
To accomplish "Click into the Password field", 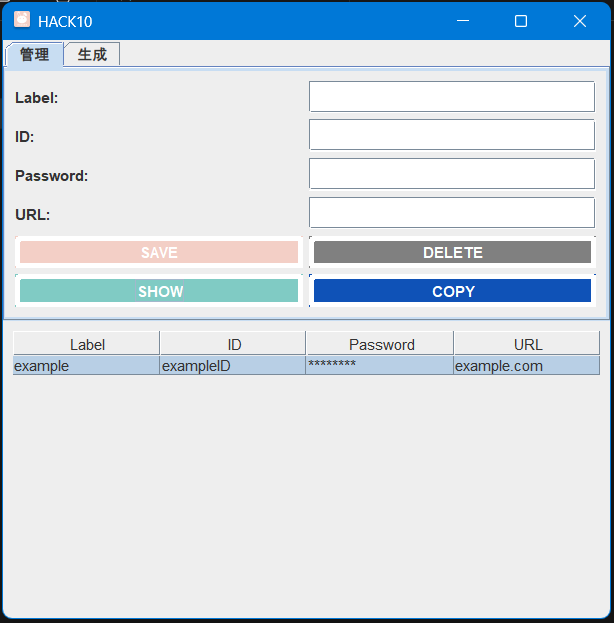I will tap(452, 174).
